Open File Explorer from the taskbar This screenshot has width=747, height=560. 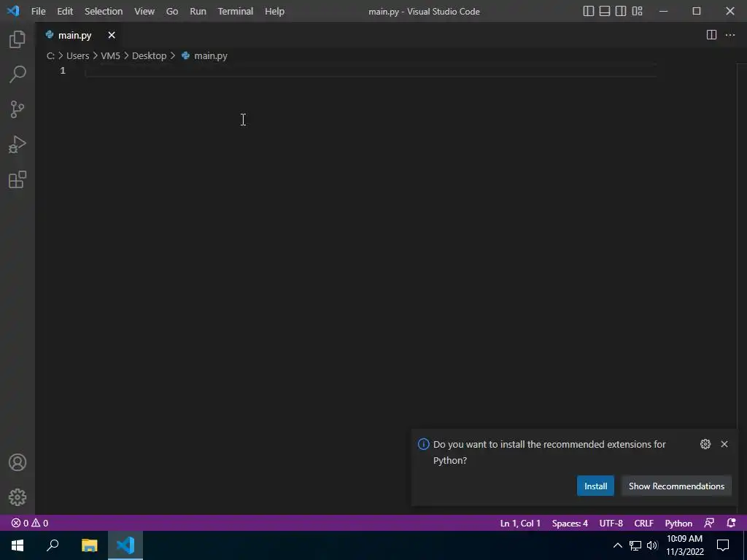89,545
